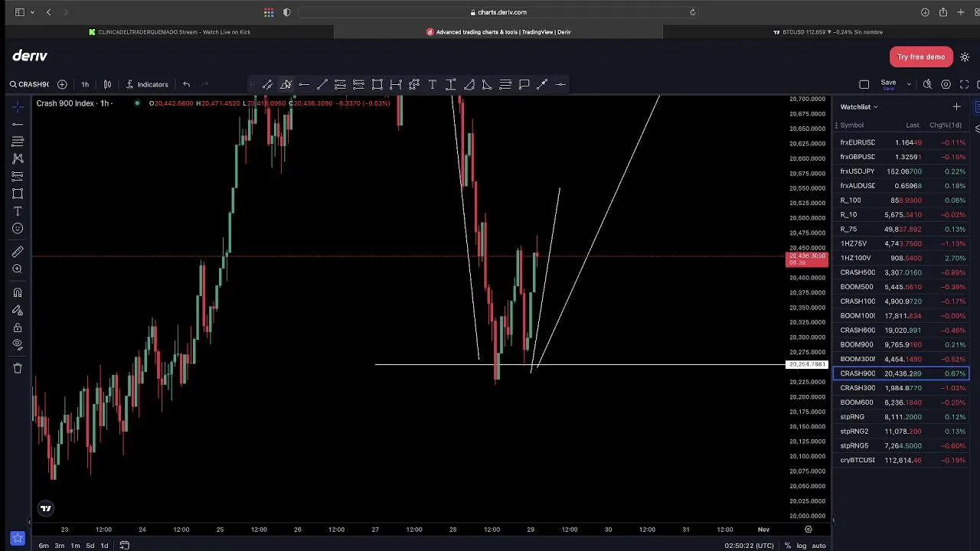Select 1d time range
The width and height of the screenshot is (980, 551).
pyautogui.click(x=105, y=546)
